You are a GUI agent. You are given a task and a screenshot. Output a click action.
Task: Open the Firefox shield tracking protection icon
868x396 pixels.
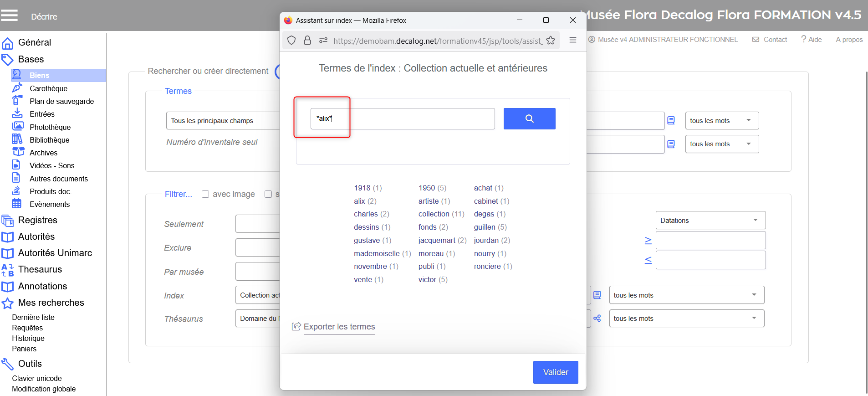pyautogui.click(x=291, y=41)
